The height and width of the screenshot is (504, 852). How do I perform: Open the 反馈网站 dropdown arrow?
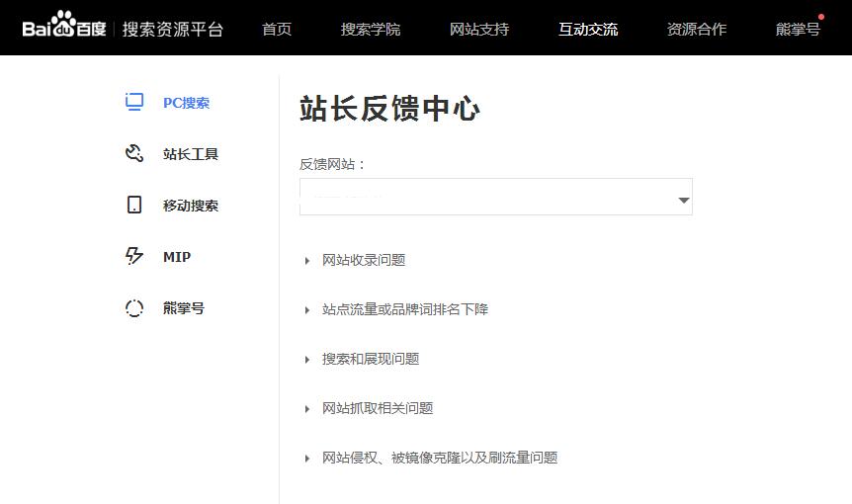683,201
